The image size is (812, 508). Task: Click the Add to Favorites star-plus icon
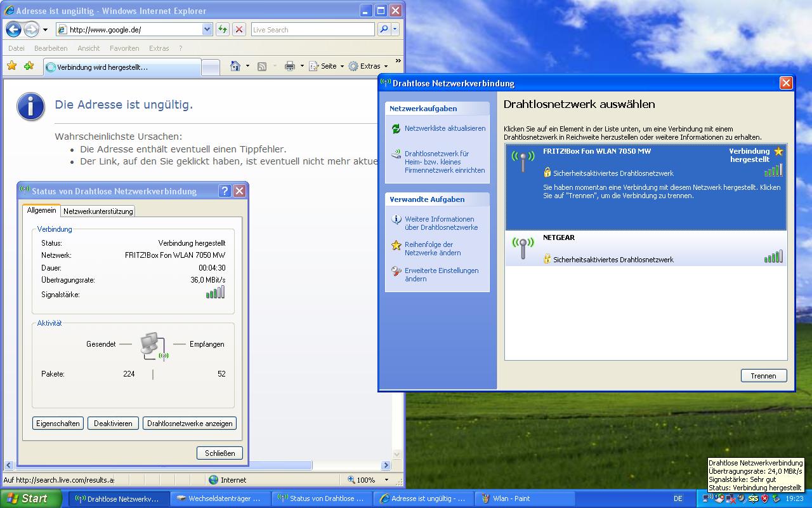[29, 66]
